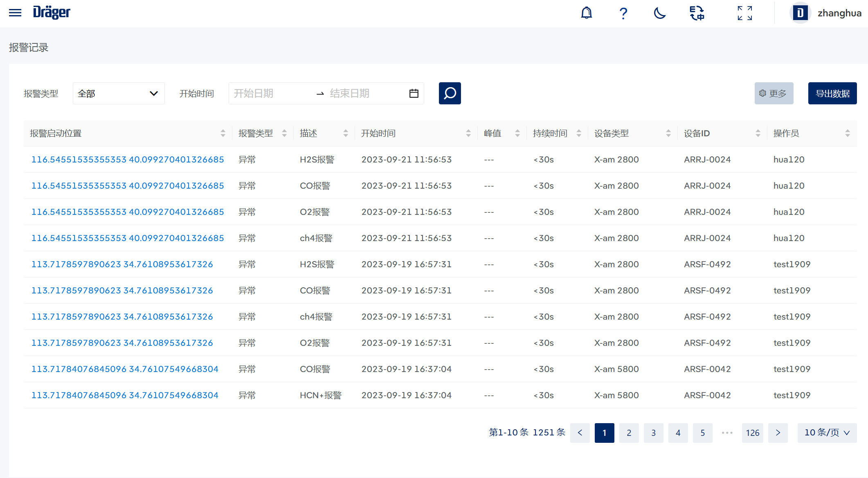Toggle dark mode moon icon
Viewport: 868px width, 478px height.
pos(659,13)
